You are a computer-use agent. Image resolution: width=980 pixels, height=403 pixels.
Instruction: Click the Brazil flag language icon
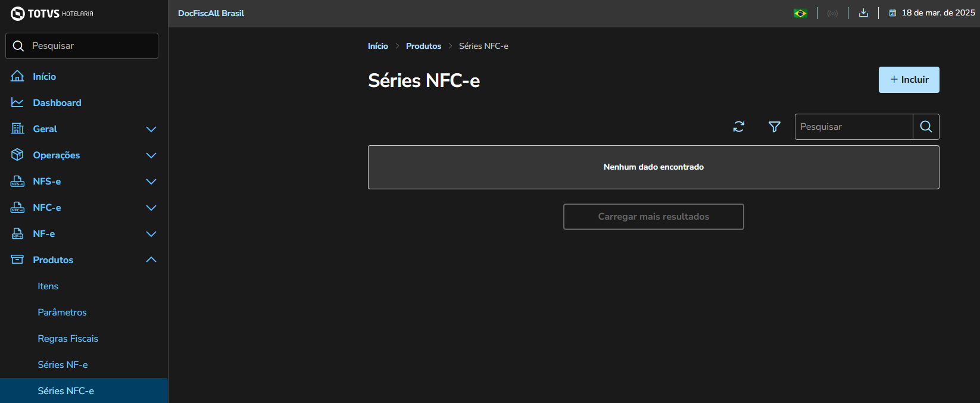pyautogui.click(x=800, y=13)
